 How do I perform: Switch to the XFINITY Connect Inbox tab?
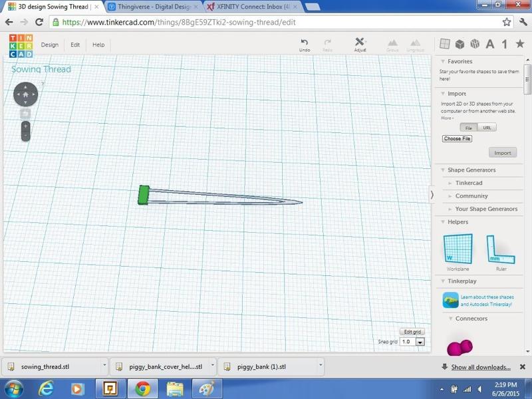(x=252, y=7)
